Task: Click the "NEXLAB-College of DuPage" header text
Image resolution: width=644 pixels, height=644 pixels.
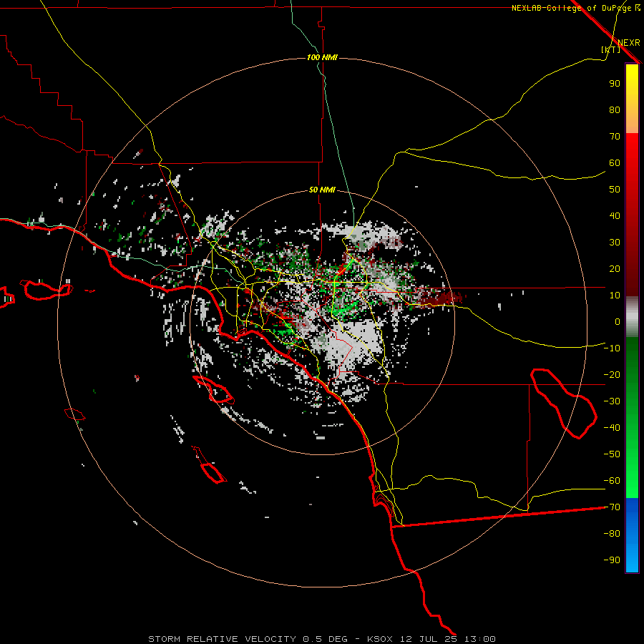Action: click(x=571, y=8)
